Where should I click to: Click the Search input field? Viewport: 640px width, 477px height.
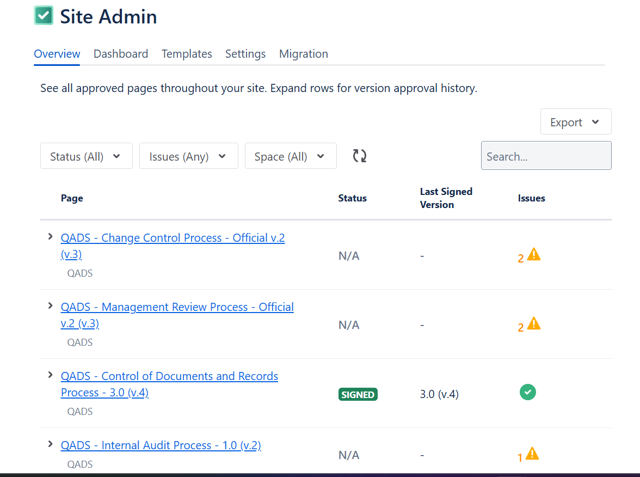[546, 155]
